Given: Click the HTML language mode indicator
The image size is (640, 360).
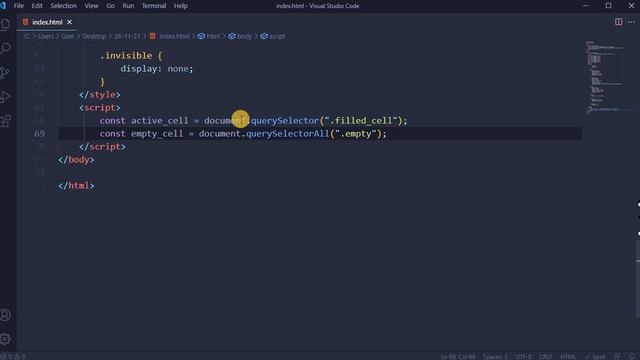Looking at the screenshot, I should coord(568,357).
